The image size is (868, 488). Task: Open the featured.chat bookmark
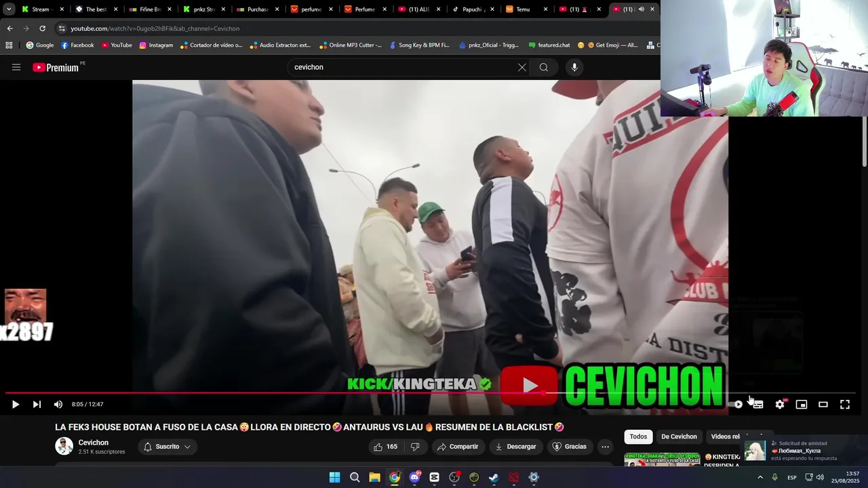(549, 45)
